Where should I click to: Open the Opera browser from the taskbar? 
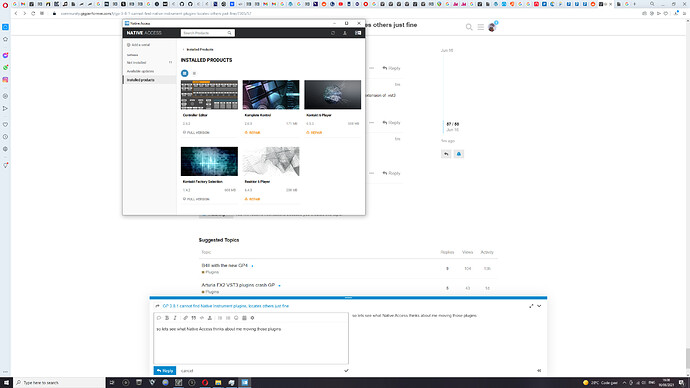(x=205, y=382)
